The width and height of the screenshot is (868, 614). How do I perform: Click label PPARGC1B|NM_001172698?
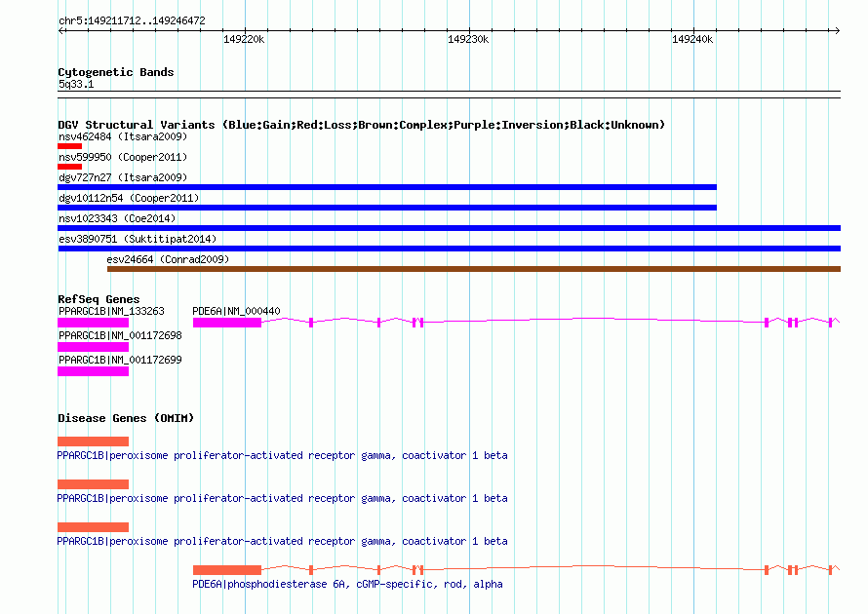tap(120, 335)
